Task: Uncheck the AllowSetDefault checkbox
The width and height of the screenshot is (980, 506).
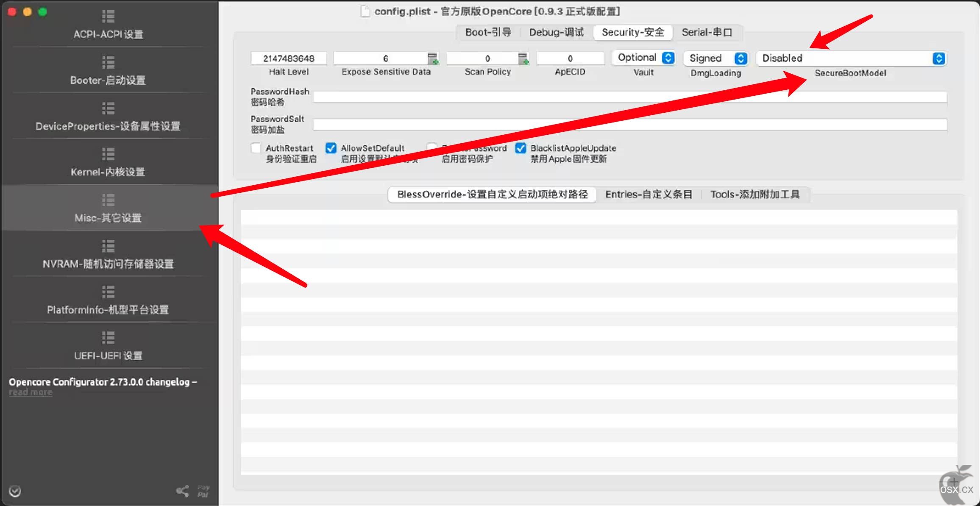Action: tap(331, 148)
